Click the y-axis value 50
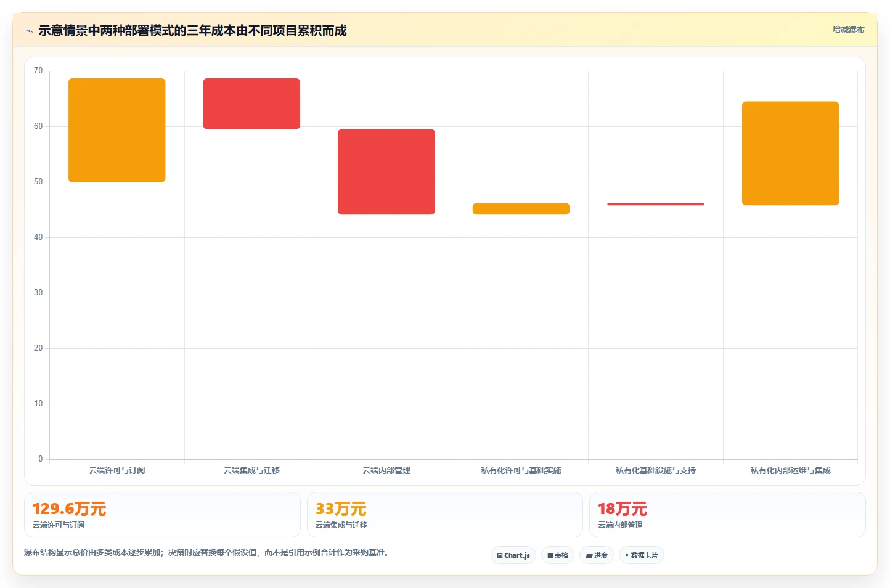 pyautogui.click(x=38, y=182)
